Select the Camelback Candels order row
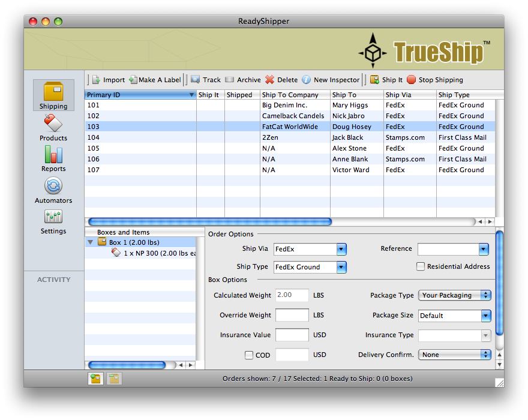This screenshot has height=420, width=528. 290,116
